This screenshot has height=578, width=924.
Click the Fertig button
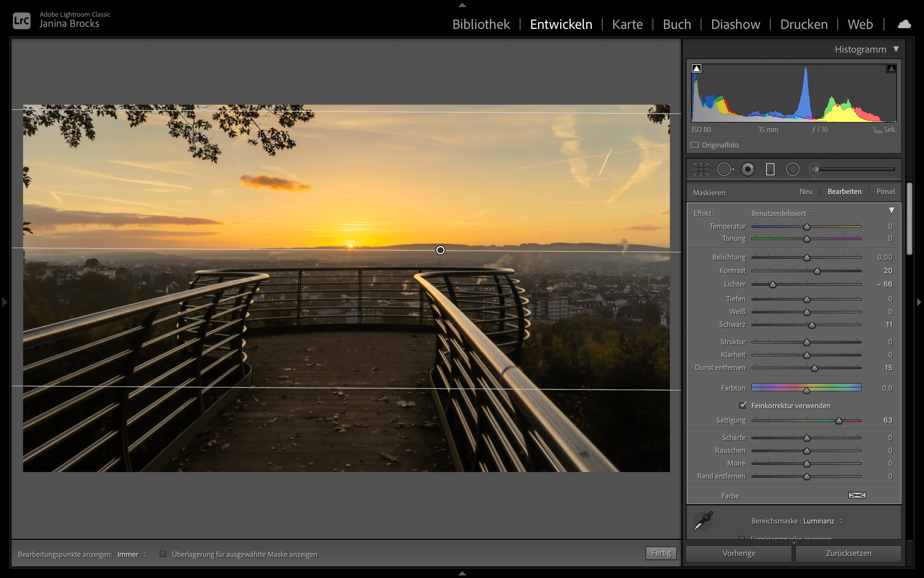[x=661, y=553]
